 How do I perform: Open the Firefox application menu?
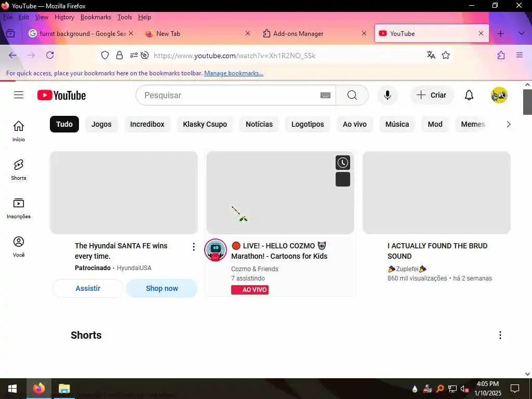point(520,55)
